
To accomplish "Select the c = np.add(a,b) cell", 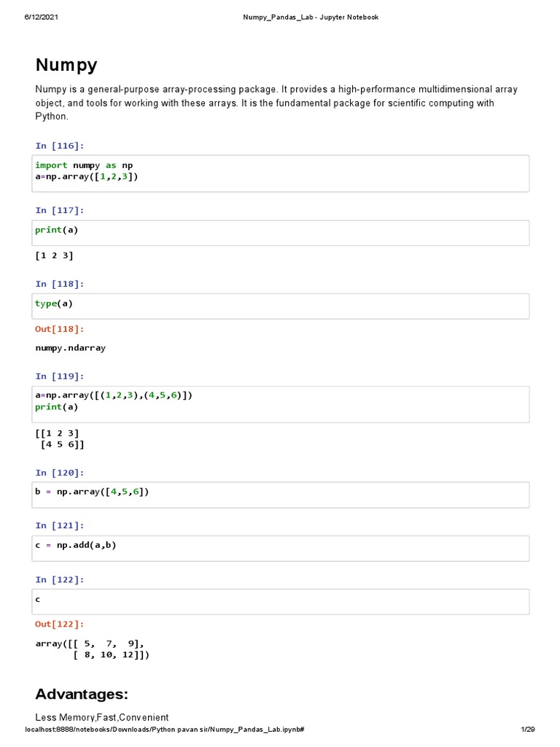I will [281, 548].
